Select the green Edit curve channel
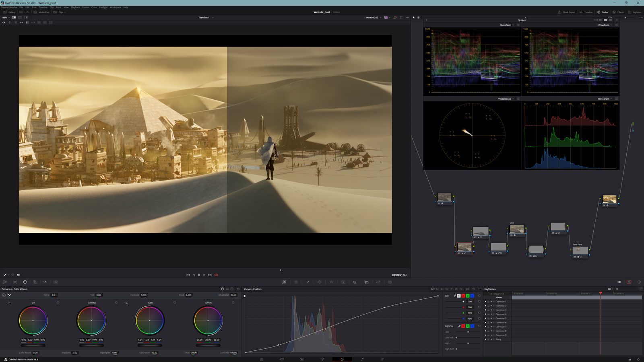The image size is (644, 362). tap(468, 296)
